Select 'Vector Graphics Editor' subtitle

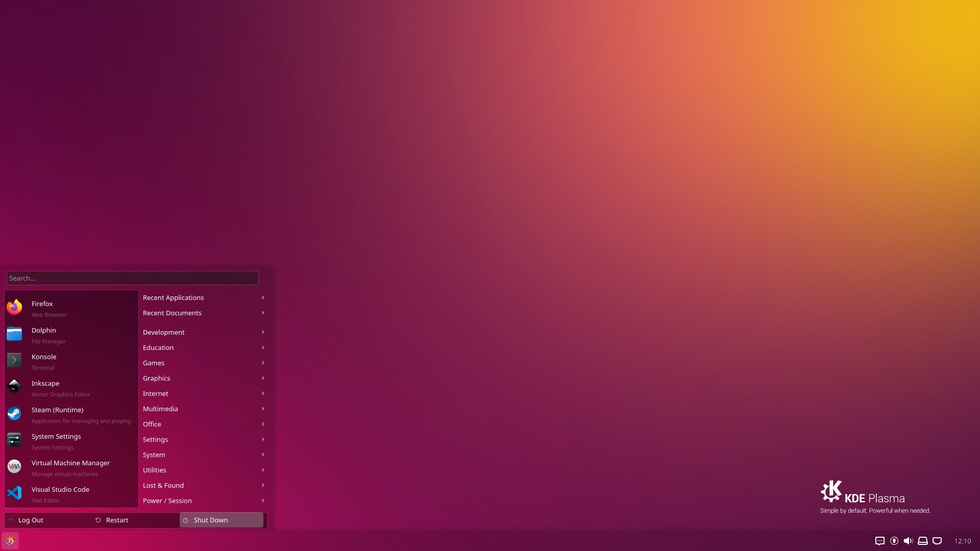point(61,394)
